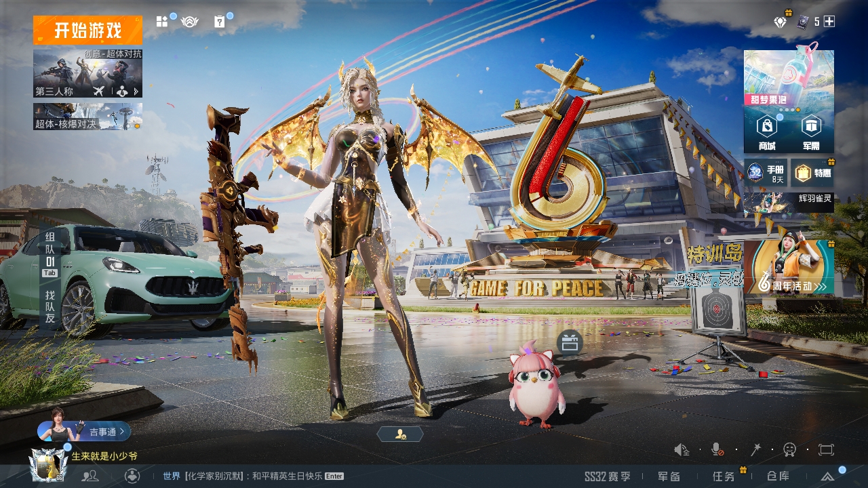Open the 吉事通 assistant button

tap(84, 430)
